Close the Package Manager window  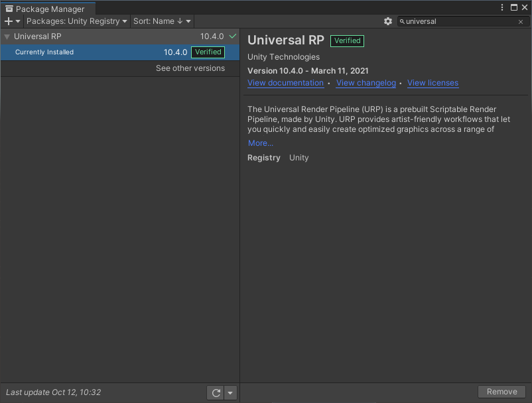tap(525, 7)
